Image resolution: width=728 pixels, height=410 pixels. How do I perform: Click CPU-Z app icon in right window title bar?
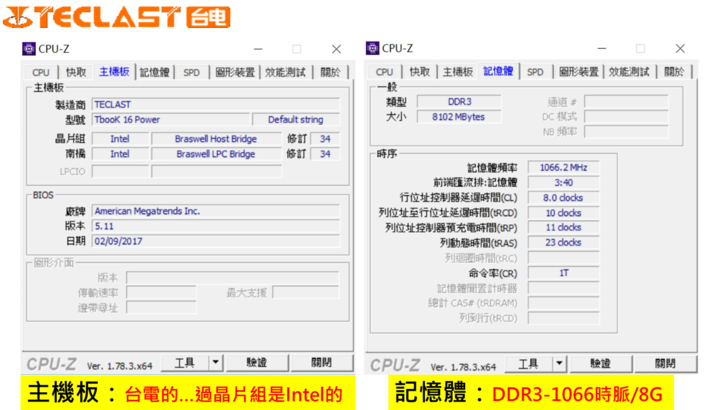click(373, 48)
